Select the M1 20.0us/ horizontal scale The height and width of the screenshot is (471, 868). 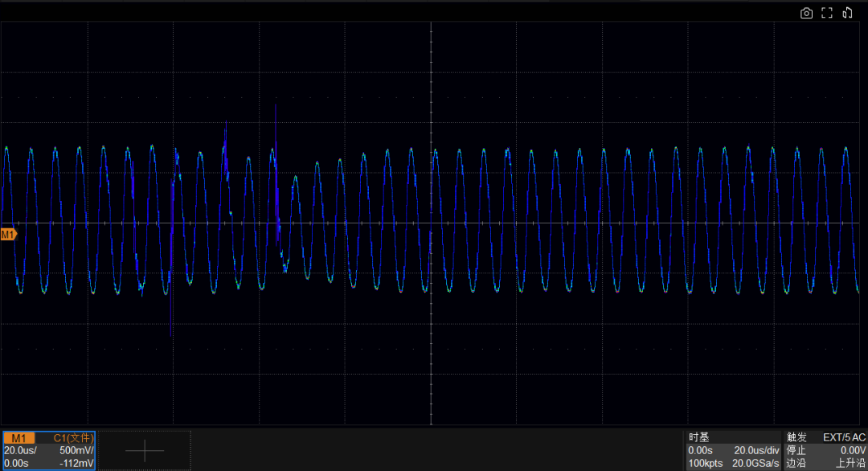click(20, 451)
